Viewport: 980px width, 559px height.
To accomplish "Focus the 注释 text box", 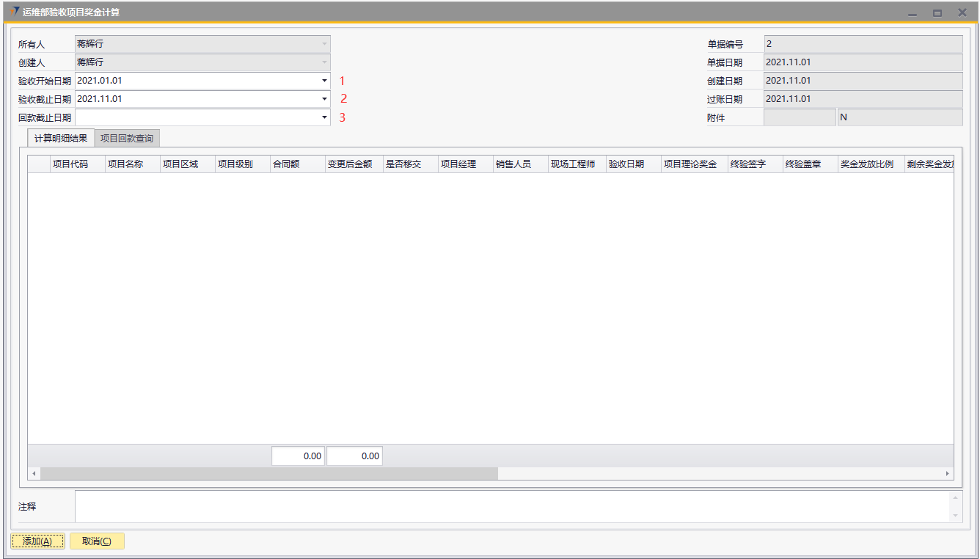I will (x=512, y=507).
